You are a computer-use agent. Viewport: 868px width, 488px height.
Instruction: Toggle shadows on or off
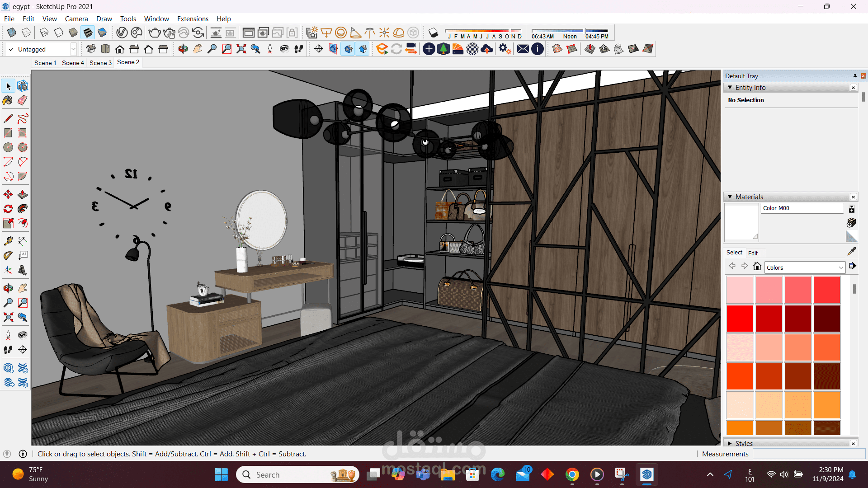(x=433, y=33)
